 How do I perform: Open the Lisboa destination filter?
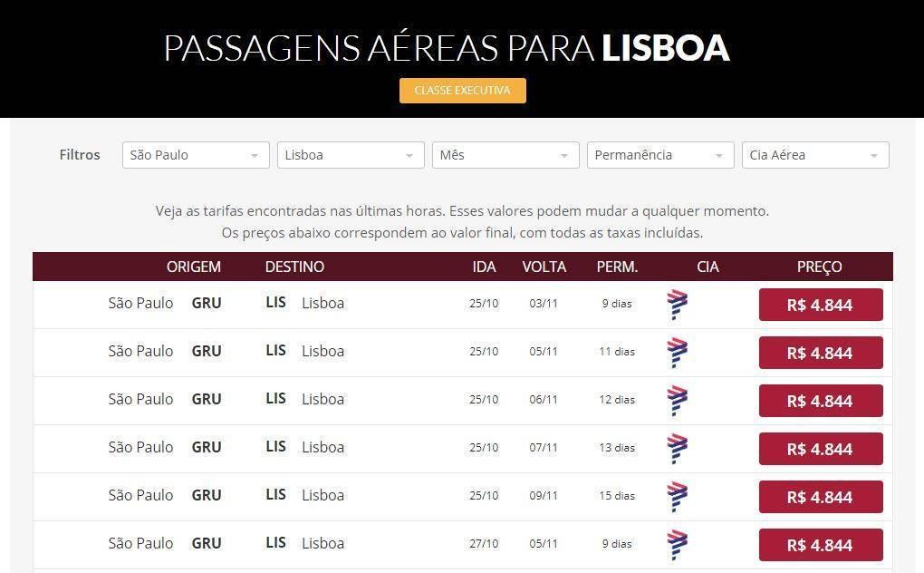point(351,155)
